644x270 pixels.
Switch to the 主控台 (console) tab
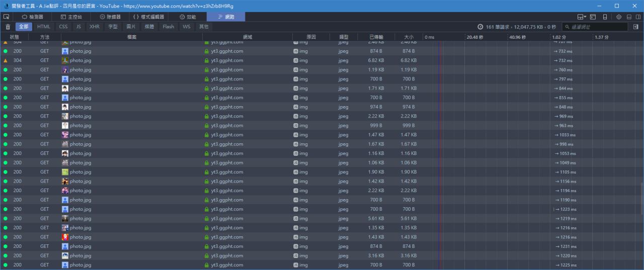click(71, 17)
